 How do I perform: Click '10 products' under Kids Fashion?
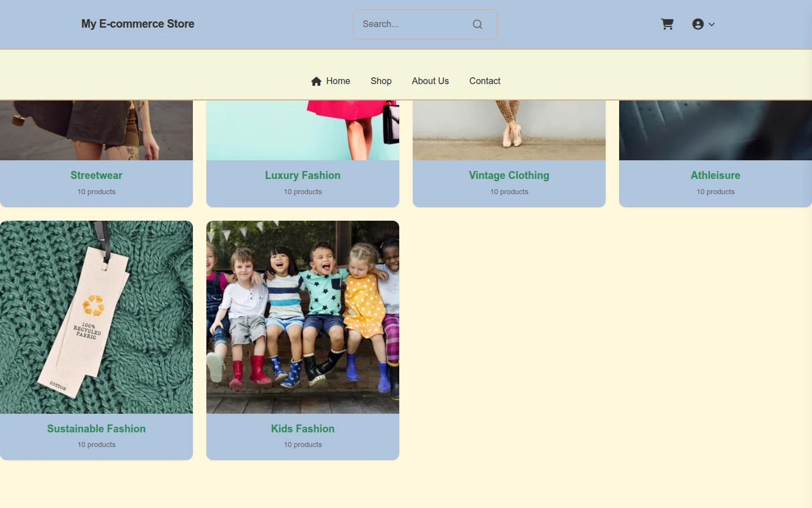coord(303,445)
